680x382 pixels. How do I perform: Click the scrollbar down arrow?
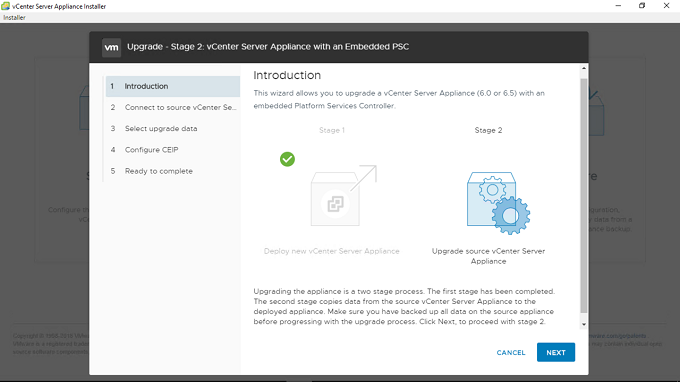[x=584, y=324]
